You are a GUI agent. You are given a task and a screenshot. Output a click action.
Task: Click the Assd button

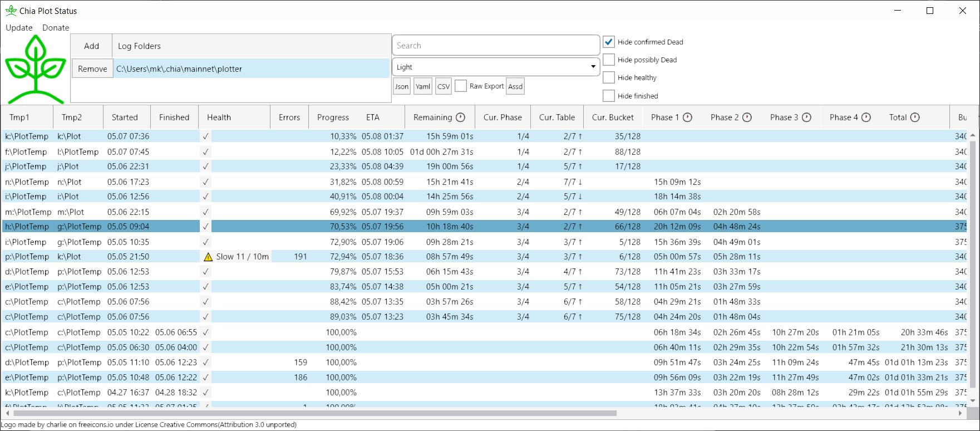[515, 86]
